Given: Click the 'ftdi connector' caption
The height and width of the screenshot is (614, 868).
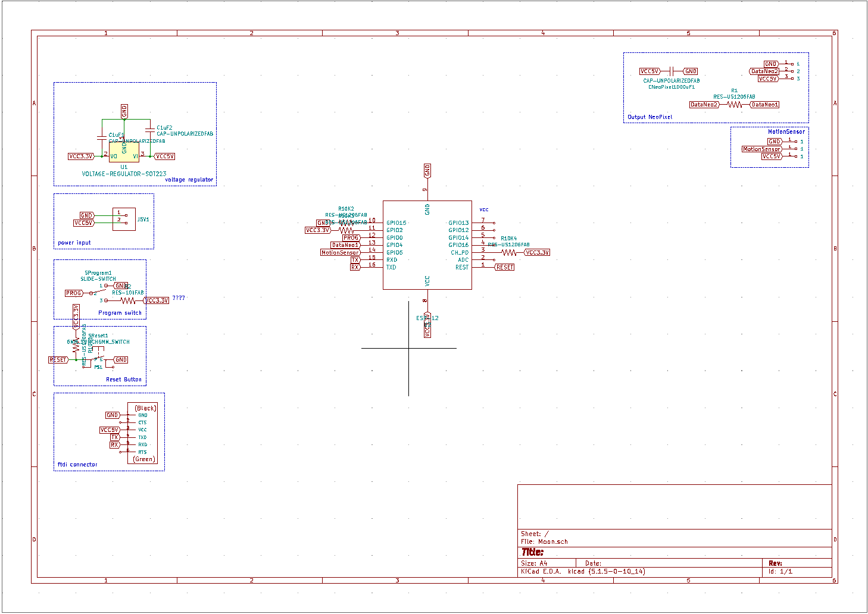Looking at the screenshot, I should [x=77, y=465].
